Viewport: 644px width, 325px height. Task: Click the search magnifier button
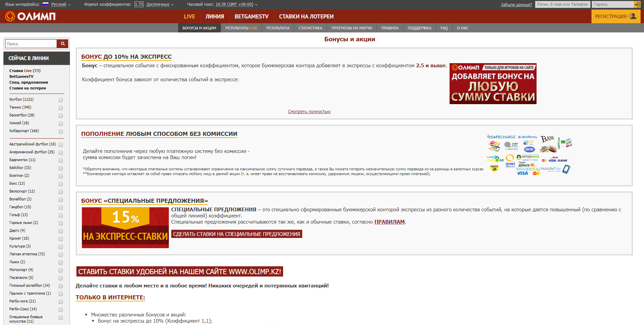point(63,44)
